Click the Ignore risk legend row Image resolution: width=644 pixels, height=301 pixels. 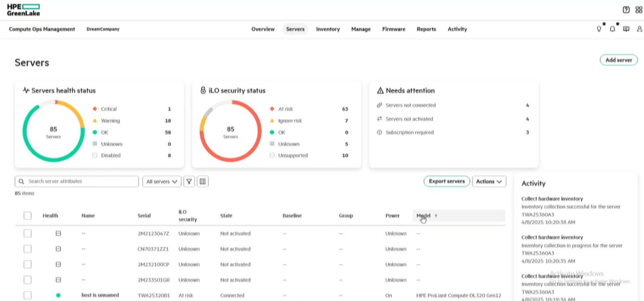click(x=308, y=121)
